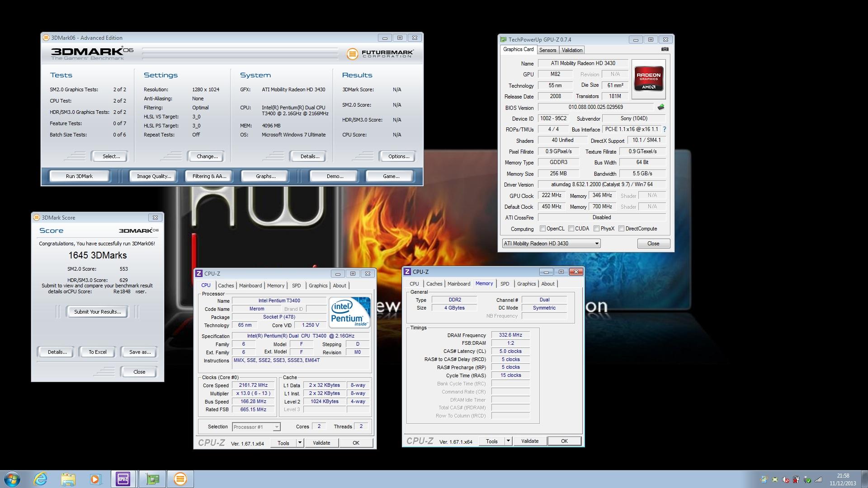Open Tools dropdown arrow in CPU-Z CPU window
Image resolution: width=868 pixels, height=488 pixels.
click(300, 443)
